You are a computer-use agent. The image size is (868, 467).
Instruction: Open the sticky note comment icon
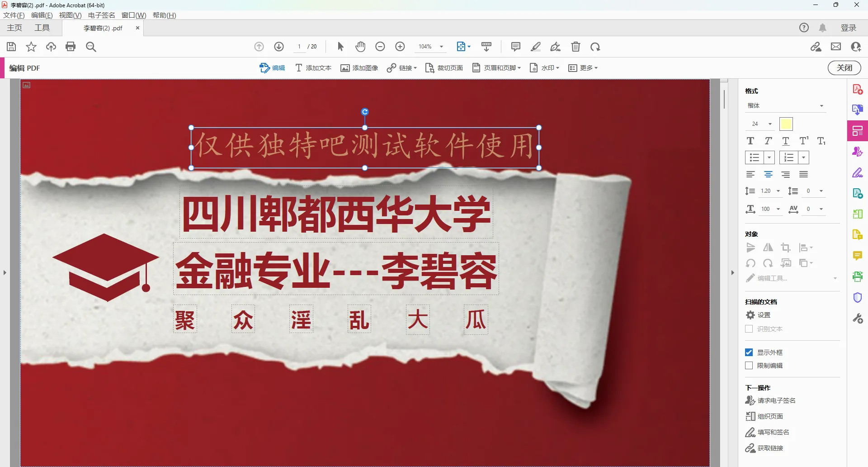(515, 47)
